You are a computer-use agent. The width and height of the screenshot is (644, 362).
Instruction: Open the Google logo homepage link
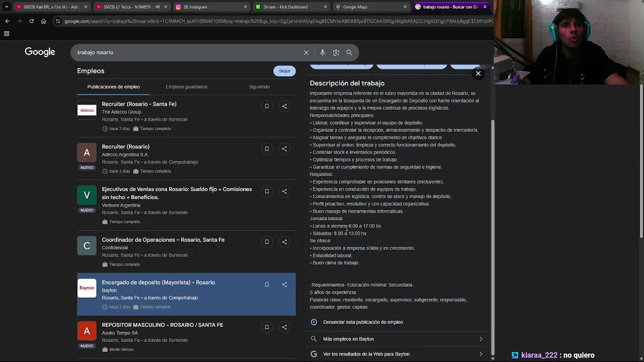[40, 52]
